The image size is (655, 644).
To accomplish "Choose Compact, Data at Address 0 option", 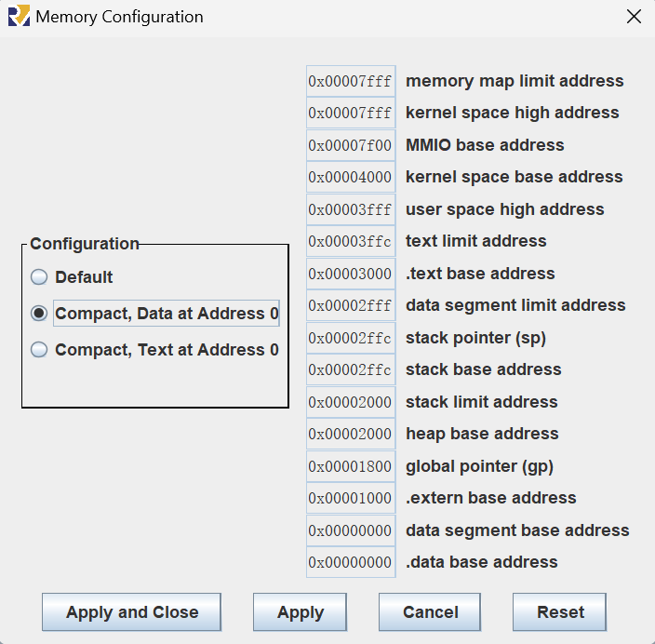I will point(39,314).
